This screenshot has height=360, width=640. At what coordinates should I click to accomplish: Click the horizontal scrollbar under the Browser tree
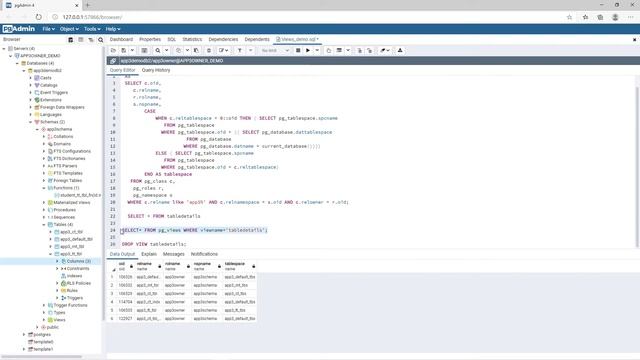[x=42, y=357]
